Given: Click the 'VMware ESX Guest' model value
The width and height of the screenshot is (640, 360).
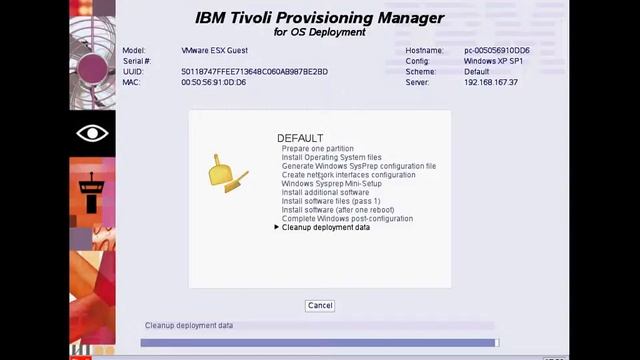Looking at the screenshot, I should tap(214, 51).
